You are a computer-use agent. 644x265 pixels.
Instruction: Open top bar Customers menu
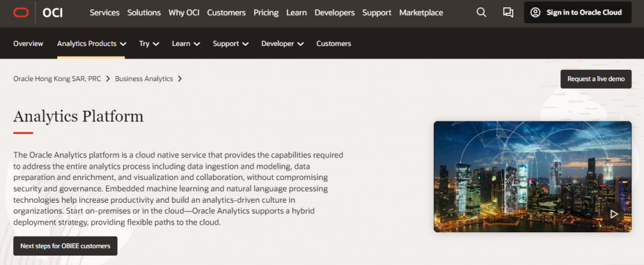226,13
